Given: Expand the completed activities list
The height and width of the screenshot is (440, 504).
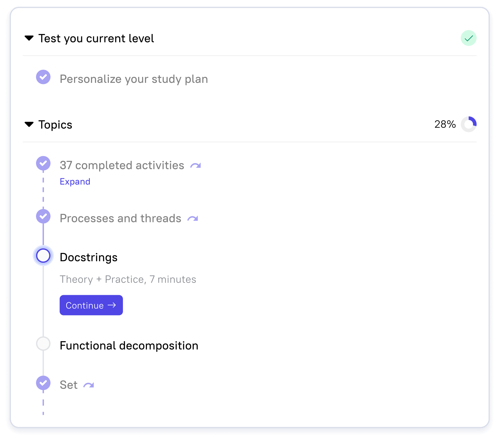Looking at the screenshot, I should pos(75,182).
